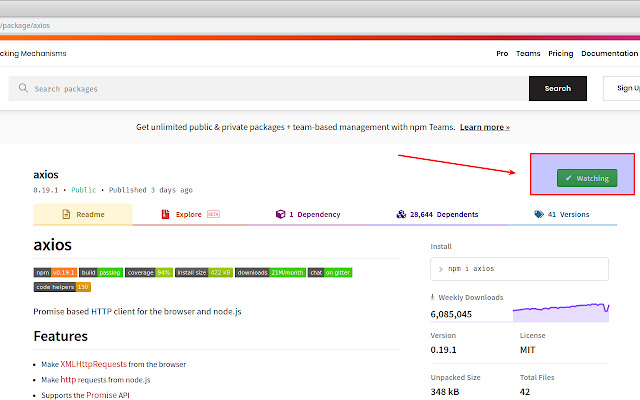Open the Teams menu link
640x400 pixels.
tap(528, 53)
